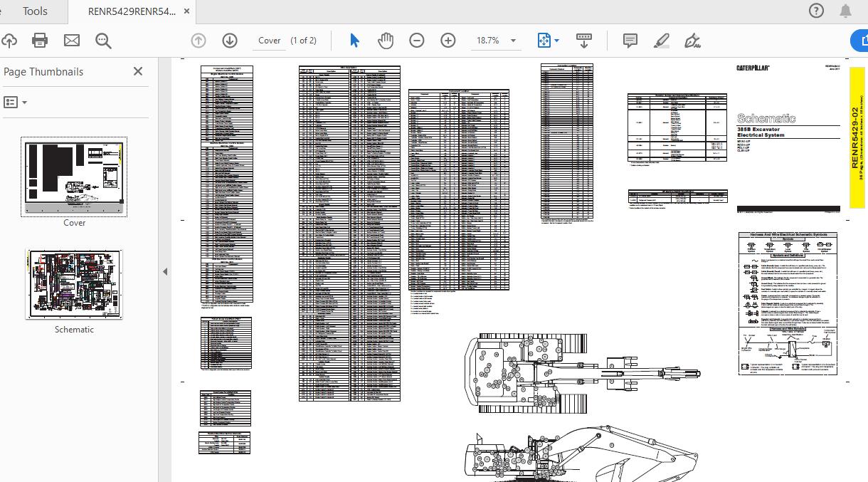Zoom in with the plus button
Image resolution: width=868 pixels, height=482 pixels.
click(448, 41)
